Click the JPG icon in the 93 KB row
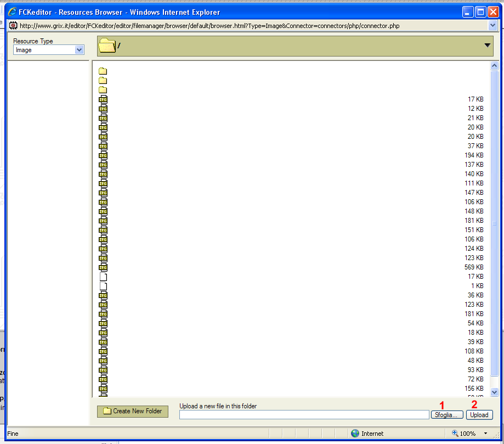This screenshot has width=504, height=444. (x=103, y=370)
